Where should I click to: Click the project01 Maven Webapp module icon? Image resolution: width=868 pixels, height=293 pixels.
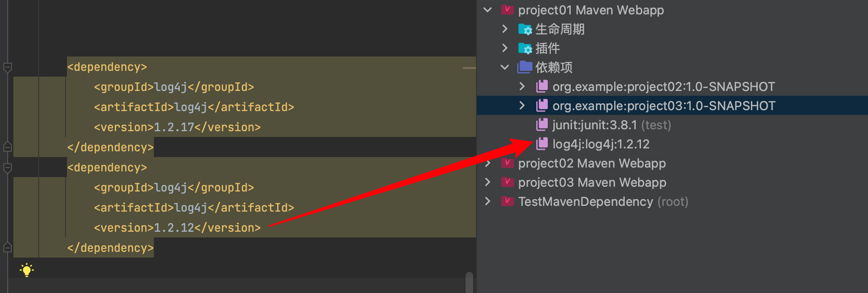click(x=507, y=10)
